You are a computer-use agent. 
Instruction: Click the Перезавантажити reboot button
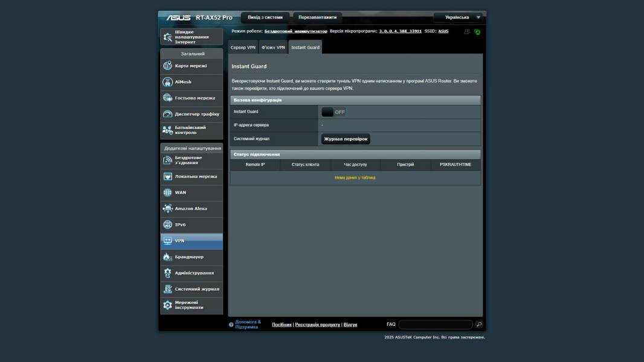click(x=318, y=17)
